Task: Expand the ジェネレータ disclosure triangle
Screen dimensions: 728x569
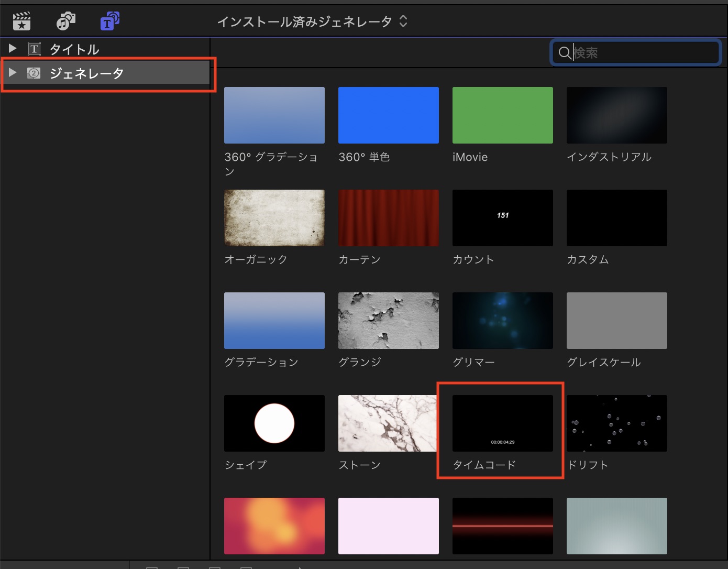Action: [13, 73]
